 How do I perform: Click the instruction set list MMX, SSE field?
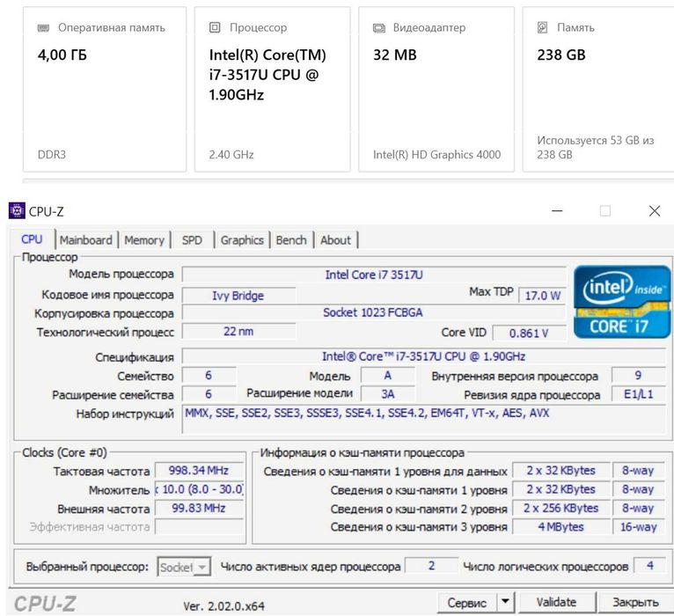424,419
